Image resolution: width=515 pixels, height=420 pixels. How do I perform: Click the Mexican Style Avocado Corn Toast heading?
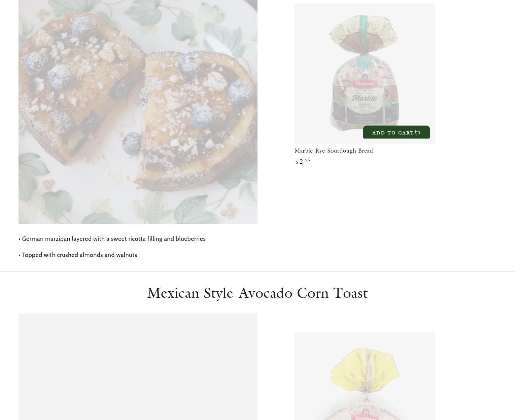(x=257, y=293)
